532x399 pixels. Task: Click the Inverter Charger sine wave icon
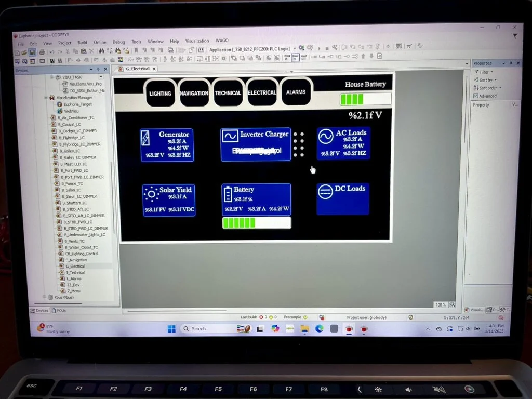(x=230, y=136)
